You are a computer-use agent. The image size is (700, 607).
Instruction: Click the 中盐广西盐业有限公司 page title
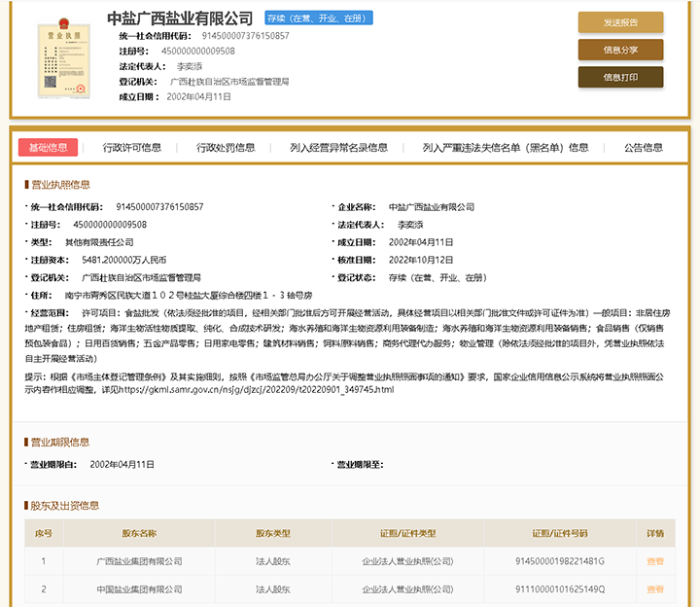pos(180,18)
